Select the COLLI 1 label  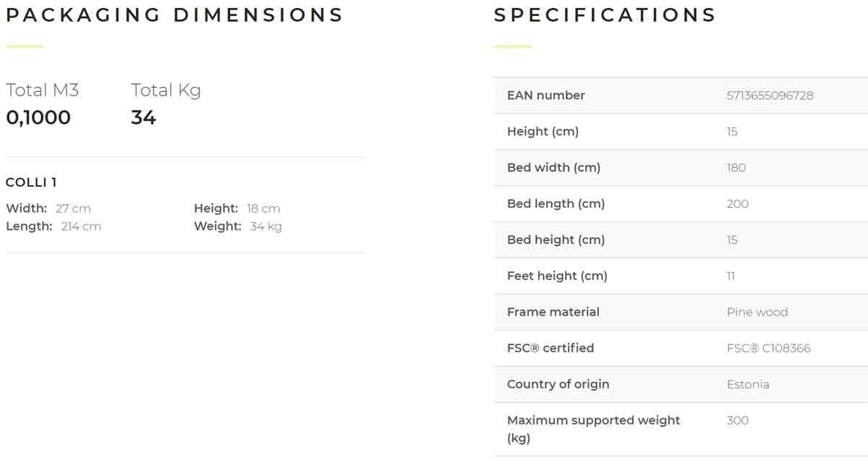point(31,182)
